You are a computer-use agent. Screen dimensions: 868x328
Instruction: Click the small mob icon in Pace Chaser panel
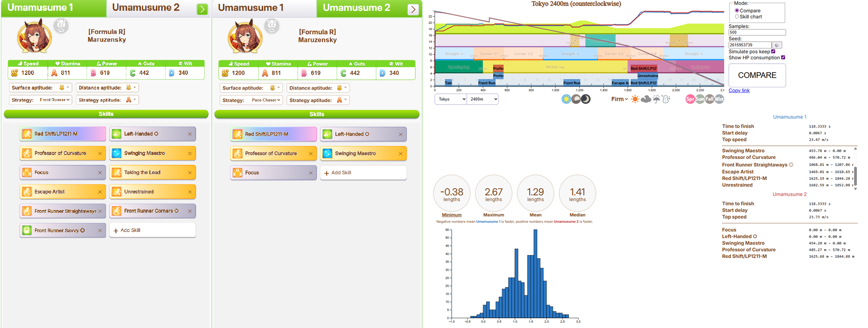tap(272, 26)
